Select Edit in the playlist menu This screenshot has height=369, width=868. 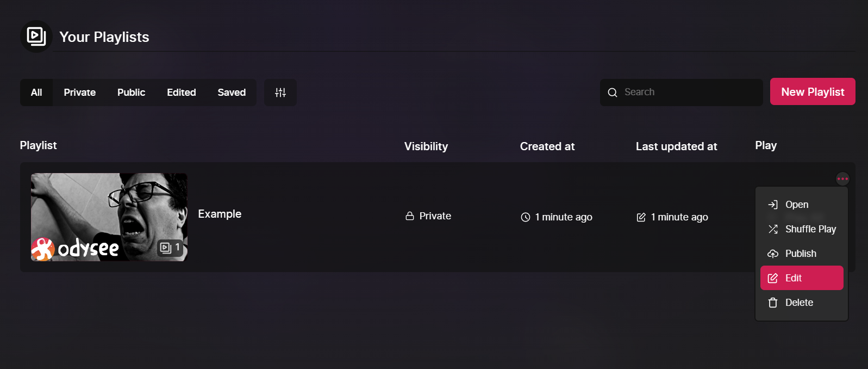(x=802, y=278)
